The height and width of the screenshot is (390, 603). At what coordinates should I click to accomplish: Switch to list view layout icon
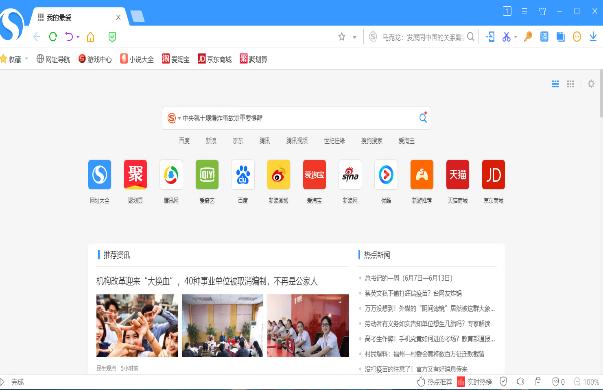click(555, 84)
